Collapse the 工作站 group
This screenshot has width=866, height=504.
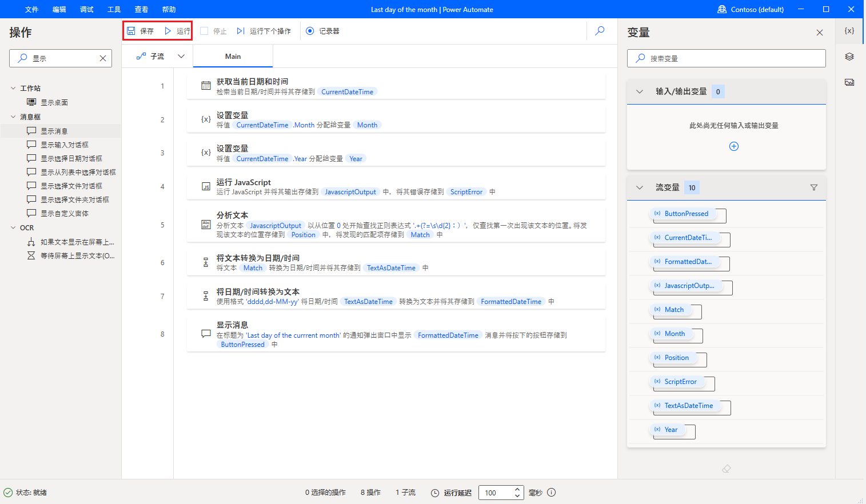pyautogui.click(x=13, y=88)
